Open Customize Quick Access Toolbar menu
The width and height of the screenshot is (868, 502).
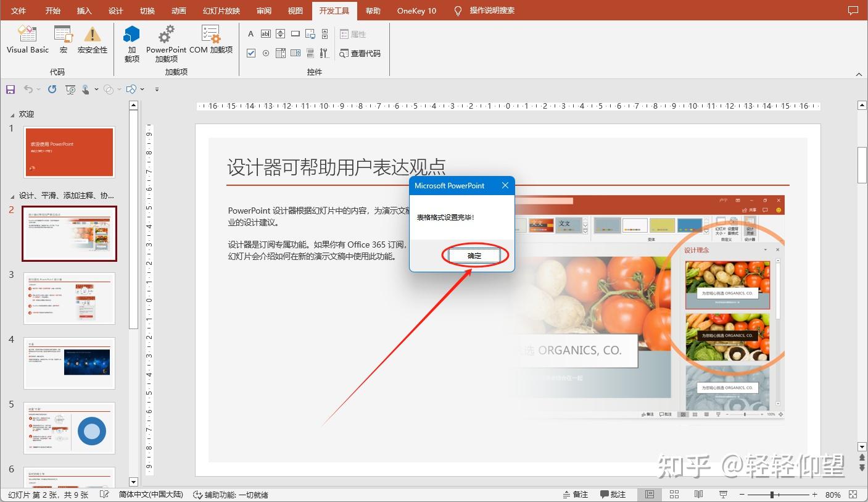click(157, 90)
